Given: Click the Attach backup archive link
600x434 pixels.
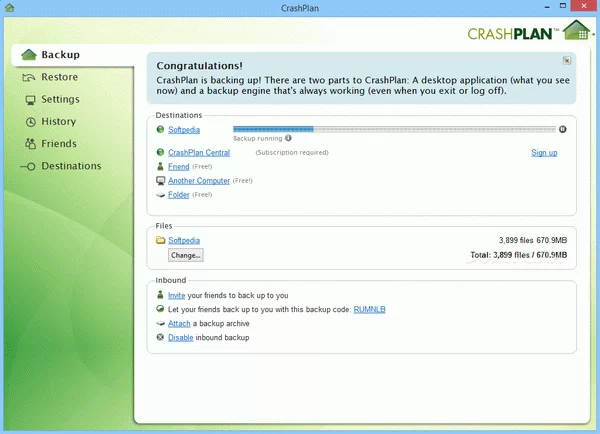Looking at the screenshot, I should point(179,324).
